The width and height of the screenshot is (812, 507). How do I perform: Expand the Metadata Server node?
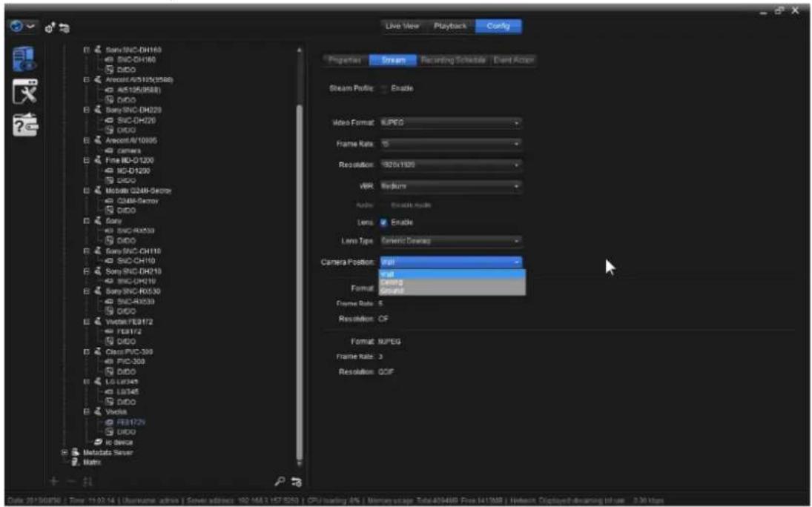[65, 452]
